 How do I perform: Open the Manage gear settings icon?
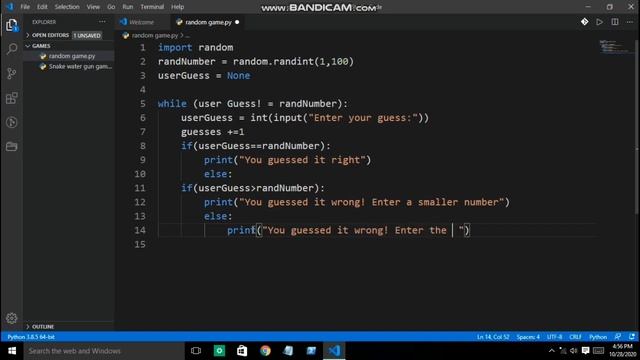click(x=11, y=318)
